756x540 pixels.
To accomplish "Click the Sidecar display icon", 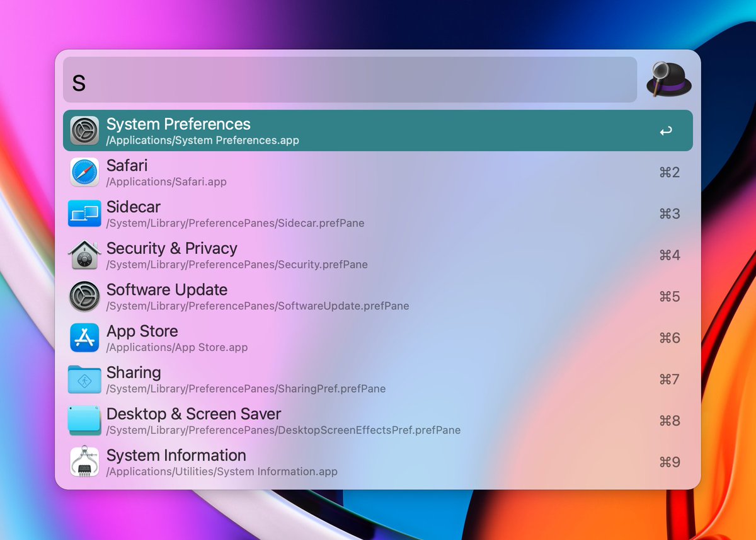I will tap(84, 214).
